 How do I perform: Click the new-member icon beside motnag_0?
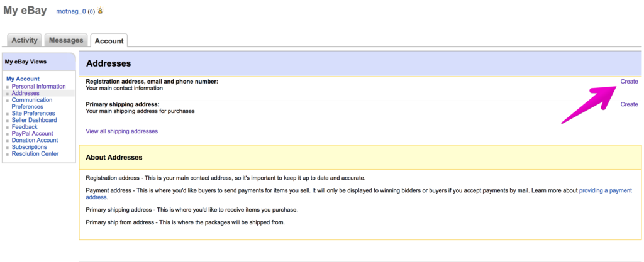[x=100, y=11]
